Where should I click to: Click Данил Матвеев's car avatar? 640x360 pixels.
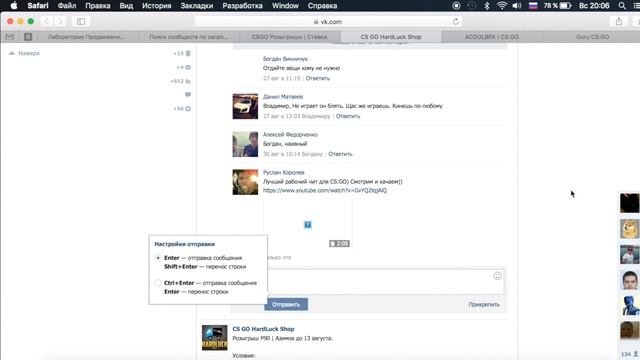coord(245,106)
